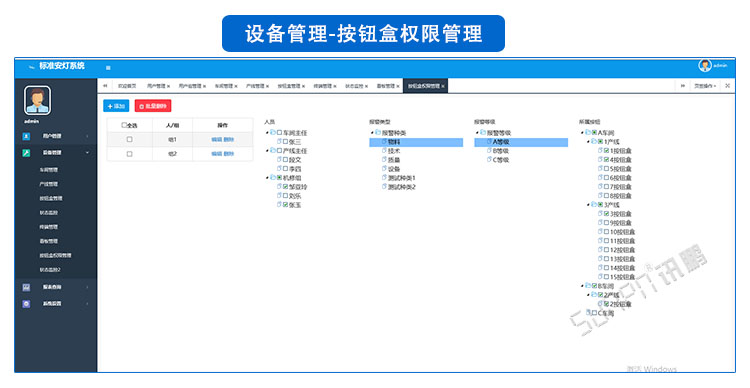Click the 用户管理 sidebar icon
This screenshot has width=750, height=388.
(26, 136)
